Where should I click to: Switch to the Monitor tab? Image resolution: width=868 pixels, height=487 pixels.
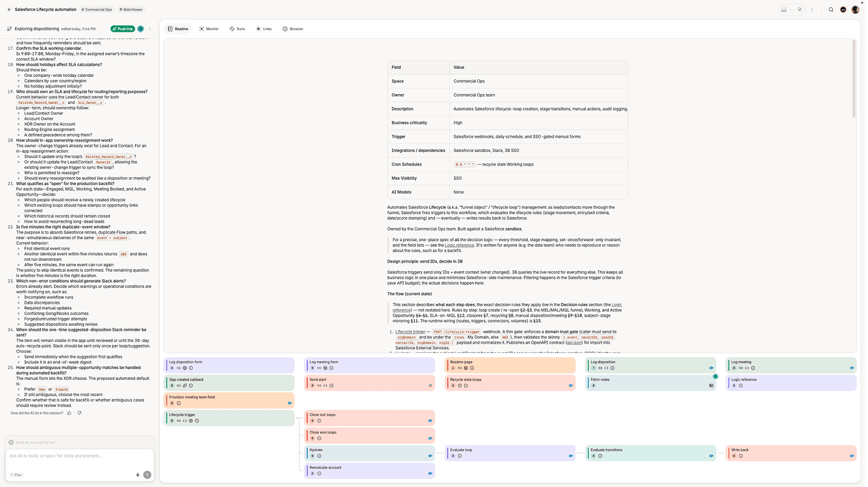click(x=209, y=29)
